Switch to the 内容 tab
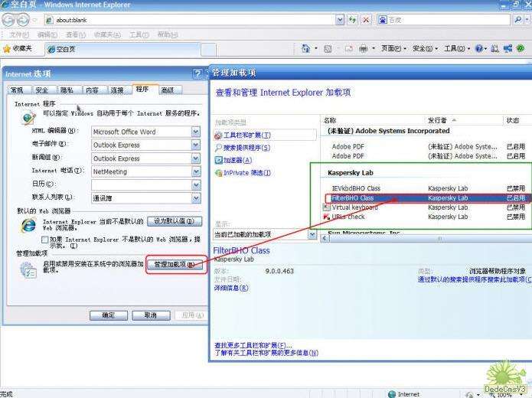This screenshot has width=532, height=398. 93,90
